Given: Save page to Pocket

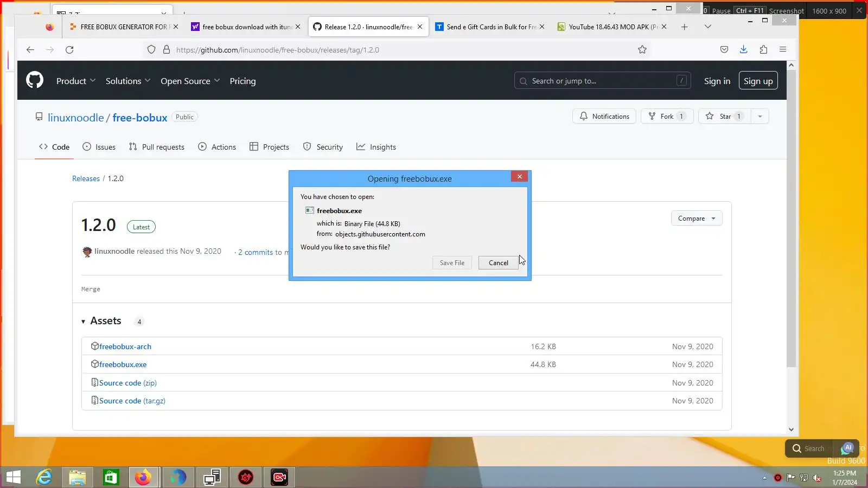Looking at the screenshot, I should (x=724, y=49).
